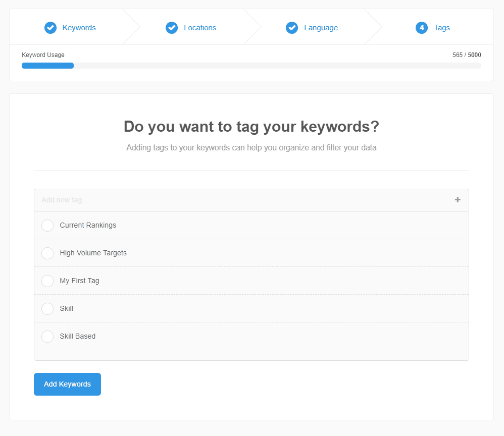
Task: Open the Language step
Action: 319,28
